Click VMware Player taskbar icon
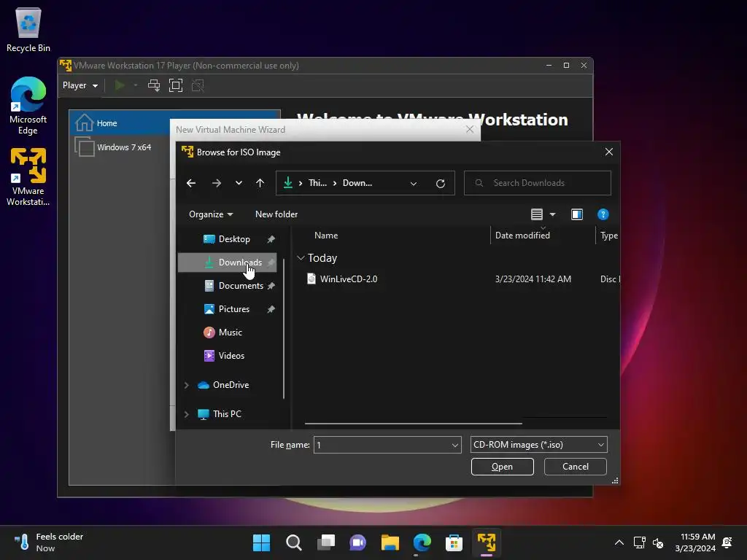The image size is (747, 560). (487, 542)
